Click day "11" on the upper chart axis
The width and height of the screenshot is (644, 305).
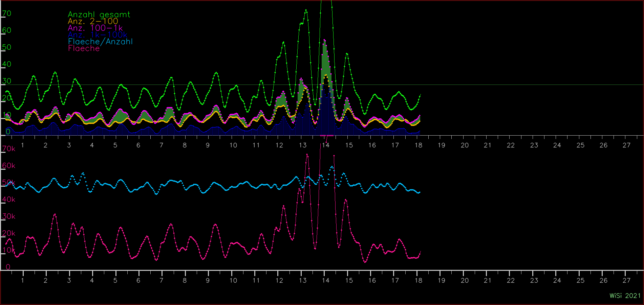(256, 145)
